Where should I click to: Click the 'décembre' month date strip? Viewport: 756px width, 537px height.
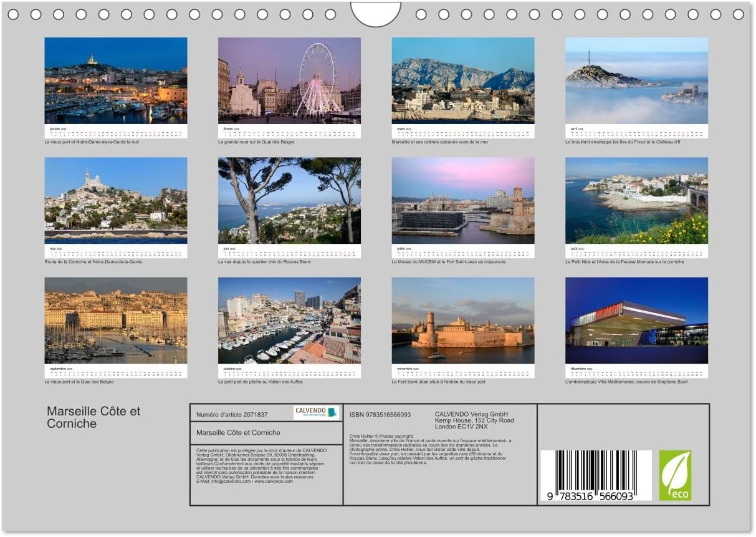tap(636, 371)
